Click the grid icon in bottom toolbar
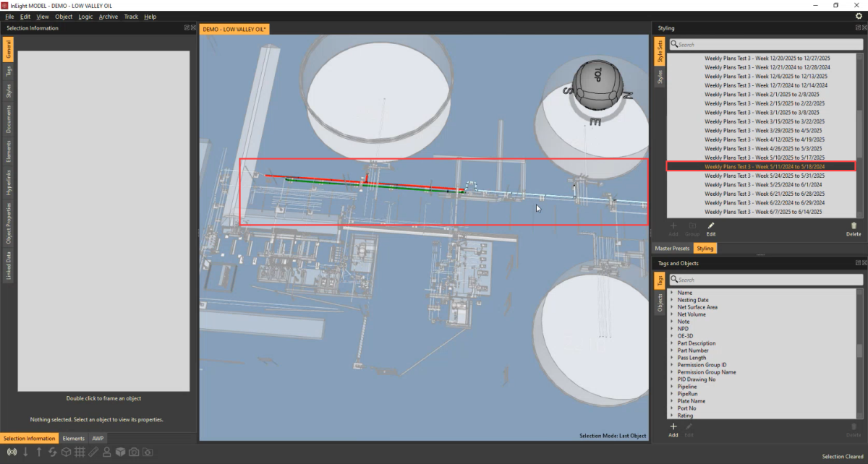 (80, 452)
